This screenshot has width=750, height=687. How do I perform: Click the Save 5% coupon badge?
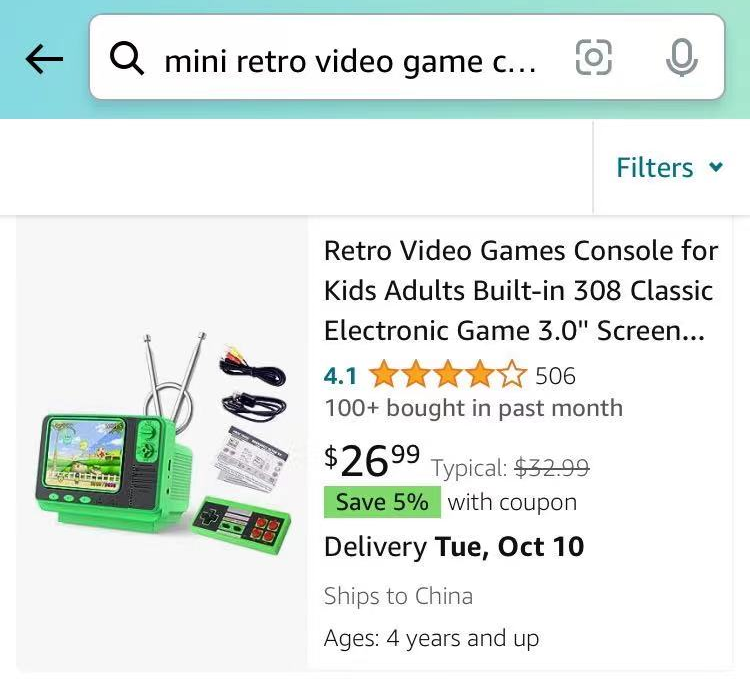pos(382,502)
